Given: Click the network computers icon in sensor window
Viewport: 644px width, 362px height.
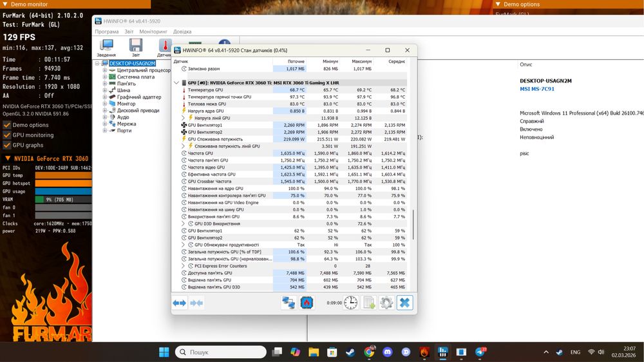Looking at the screenshot, I should (x=289, y=303).
